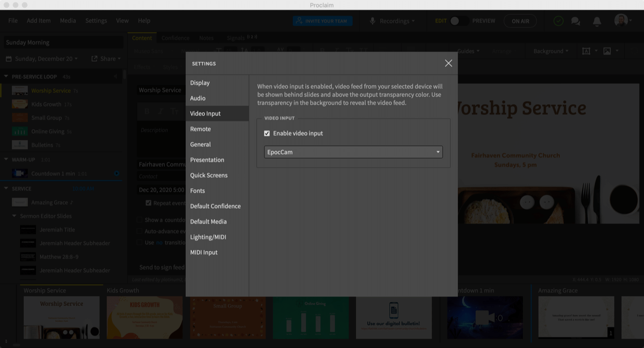Screen dimensions: 644x348
Task: Select Countdown 1 min thumbnail
Action: 485,317
